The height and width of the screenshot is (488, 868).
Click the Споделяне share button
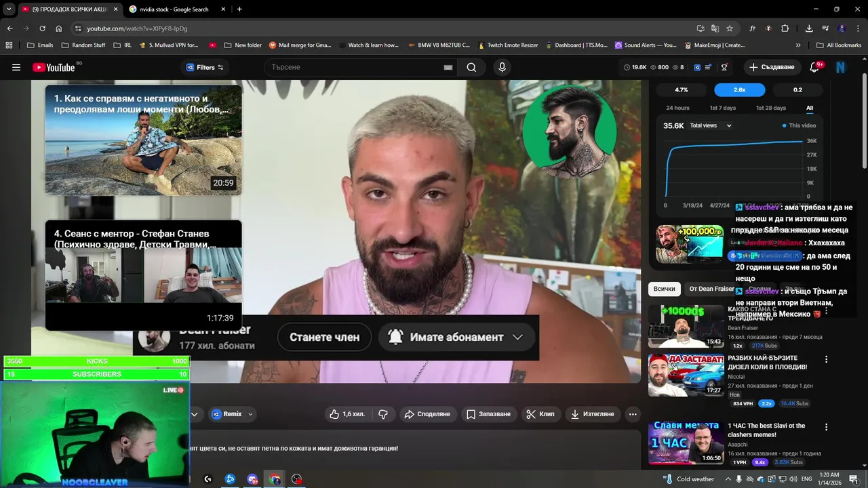[x=427, y=414]
